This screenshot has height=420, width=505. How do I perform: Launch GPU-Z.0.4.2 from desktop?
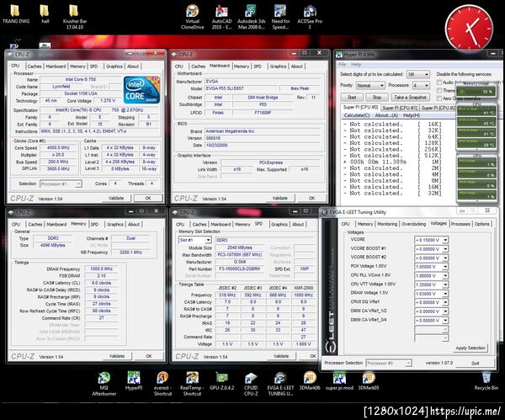coord(221,380)
